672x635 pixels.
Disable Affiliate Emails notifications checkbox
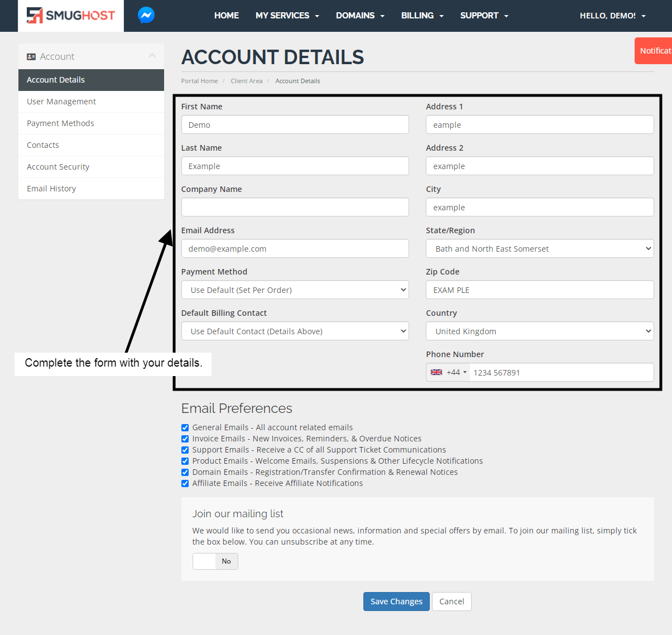[185, 483]
